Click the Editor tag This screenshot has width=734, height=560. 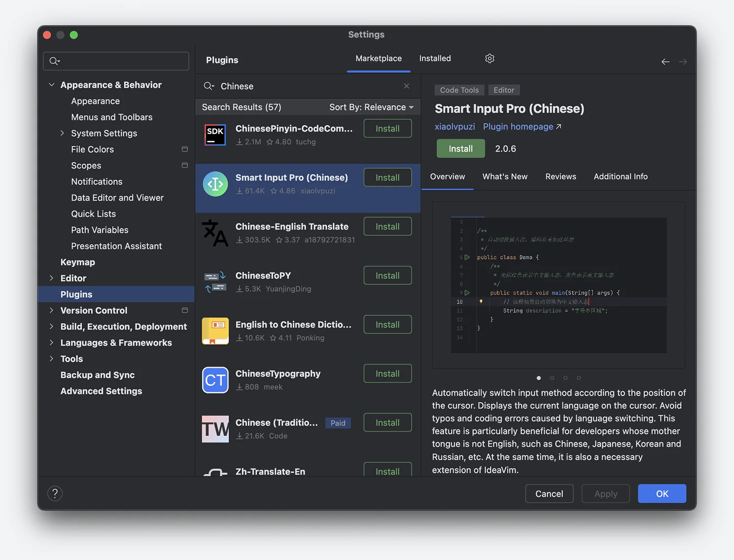(504, 90)
